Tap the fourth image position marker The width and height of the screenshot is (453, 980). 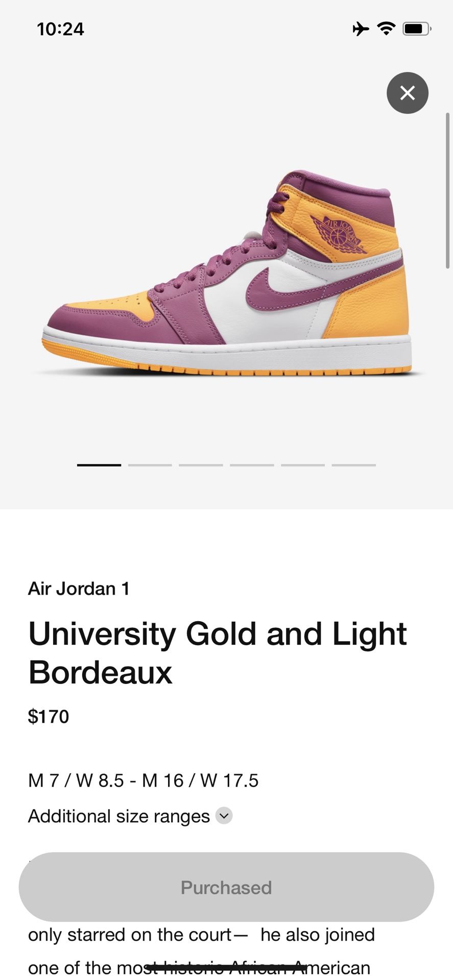pos(252,465)
